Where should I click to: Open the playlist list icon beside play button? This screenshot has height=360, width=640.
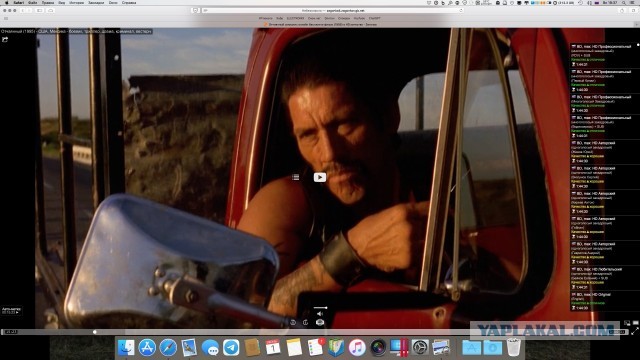tap(296, 177)
